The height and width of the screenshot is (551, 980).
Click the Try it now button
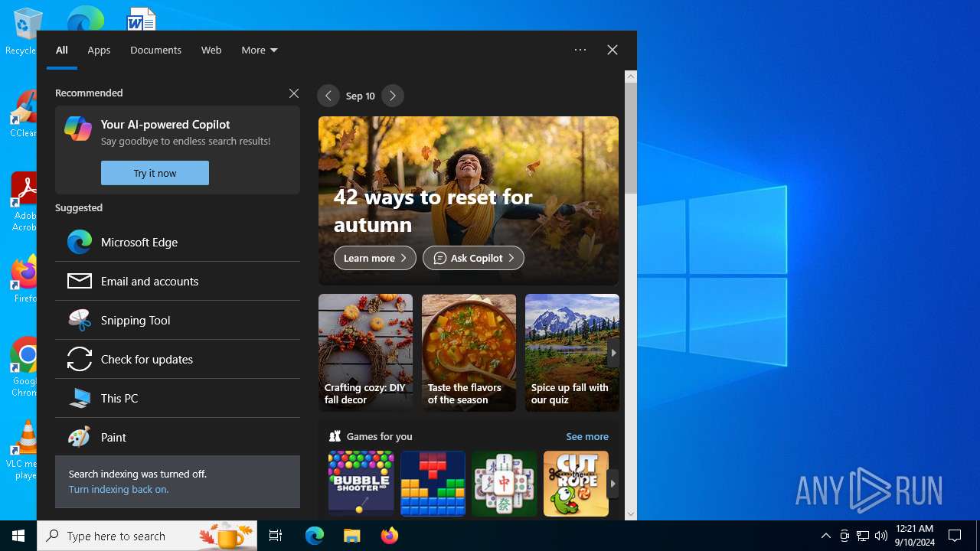click(155, 173)
